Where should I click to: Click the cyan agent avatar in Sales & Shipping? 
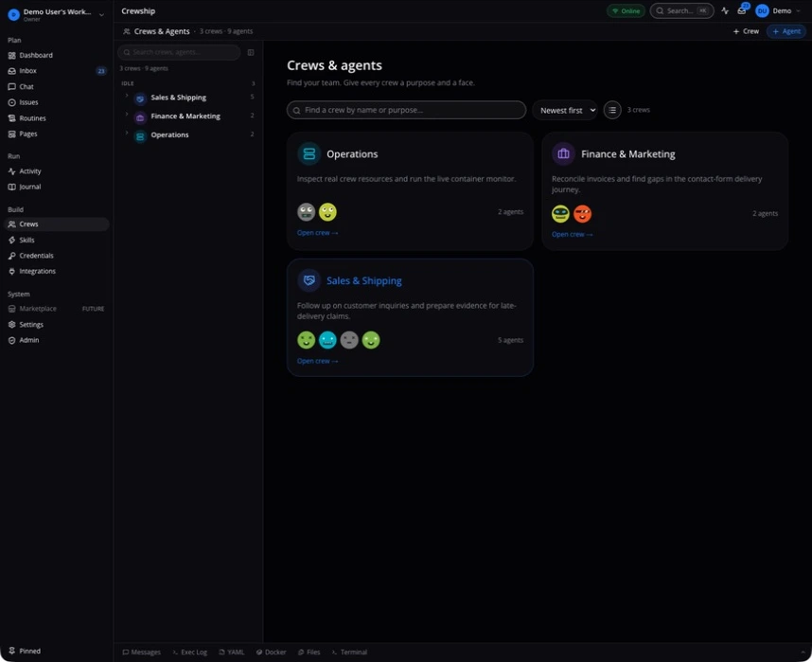pyautogui.click(x=327, y=340)
